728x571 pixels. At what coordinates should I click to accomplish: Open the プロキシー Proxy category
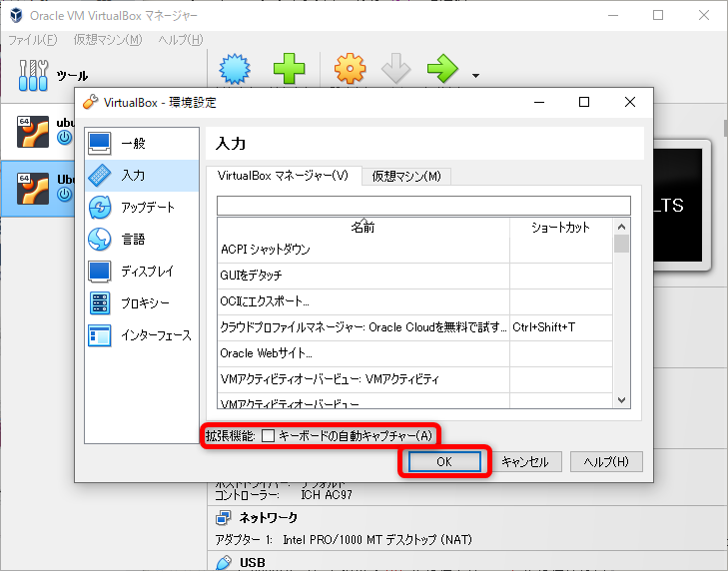[142, 303]
